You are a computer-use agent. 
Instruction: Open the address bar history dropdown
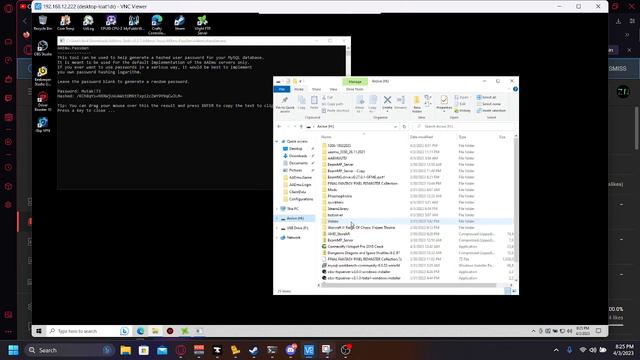(x=395, y=127)
